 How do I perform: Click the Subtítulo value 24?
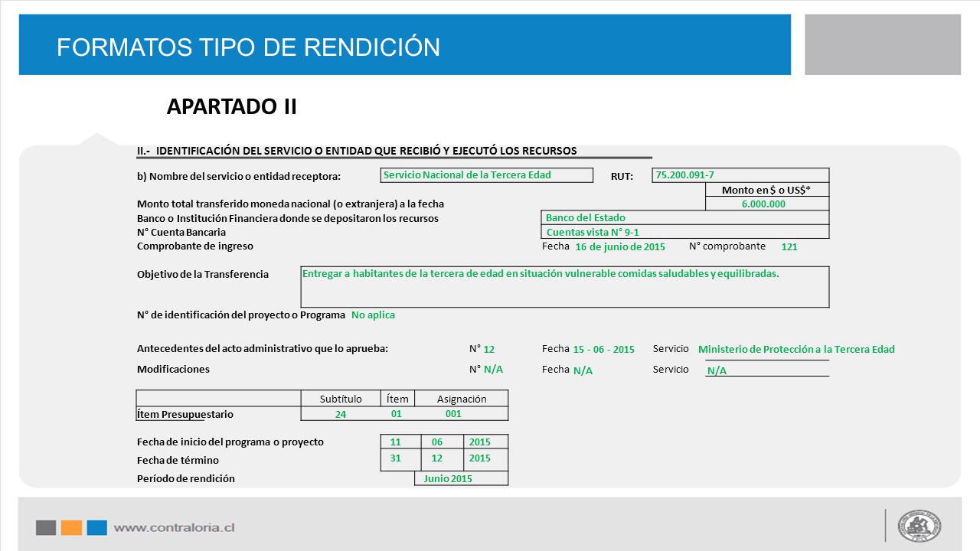coord(341,414)
